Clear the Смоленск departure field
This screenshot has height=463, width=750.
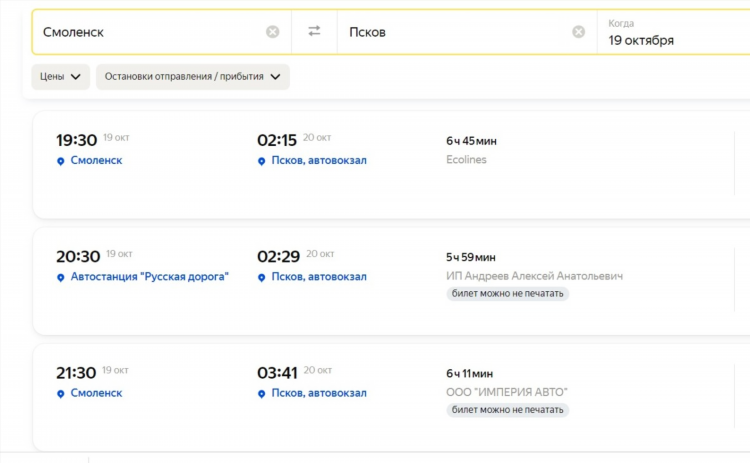point(273,32)
